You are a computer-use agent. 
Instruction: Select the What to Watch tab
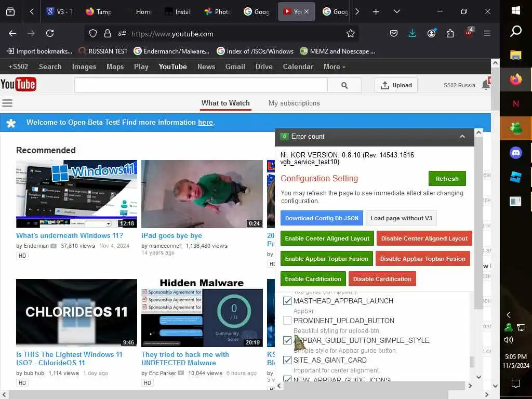(225, 103)
